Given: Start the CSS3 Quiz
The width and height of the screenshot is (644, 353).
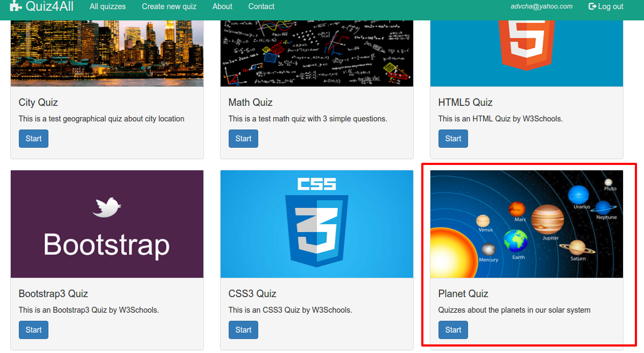Looking at the screenshot, I should click(243, 330).
